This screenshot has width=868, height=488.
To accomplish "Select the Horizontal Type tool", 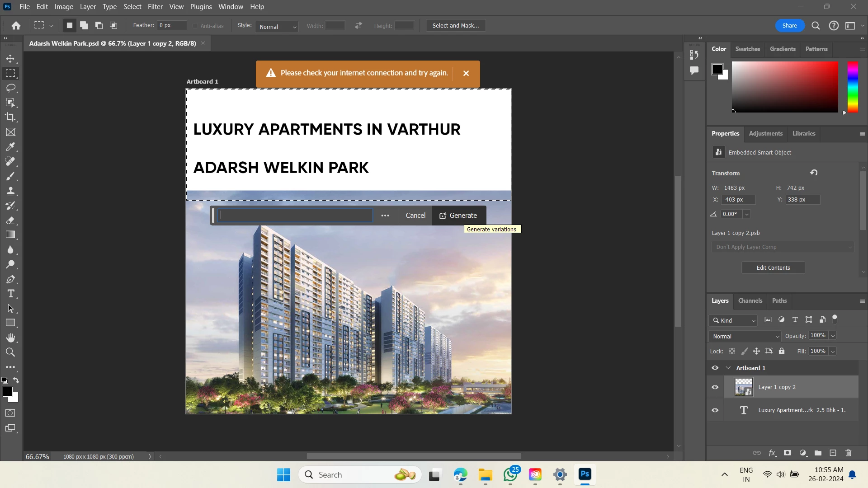I will pos(10,294).
